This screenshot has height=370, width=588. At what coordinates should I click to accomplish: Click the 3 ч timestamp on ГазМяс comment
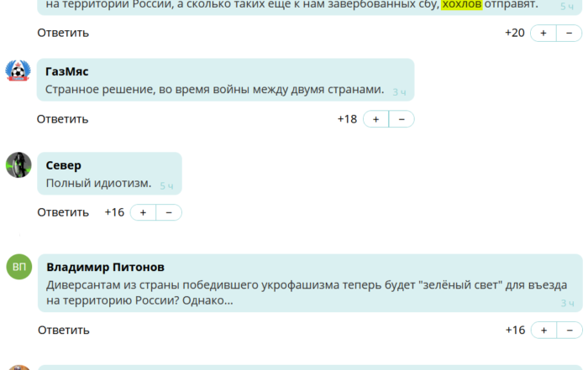pyautogui.click(x=399, y=92)
